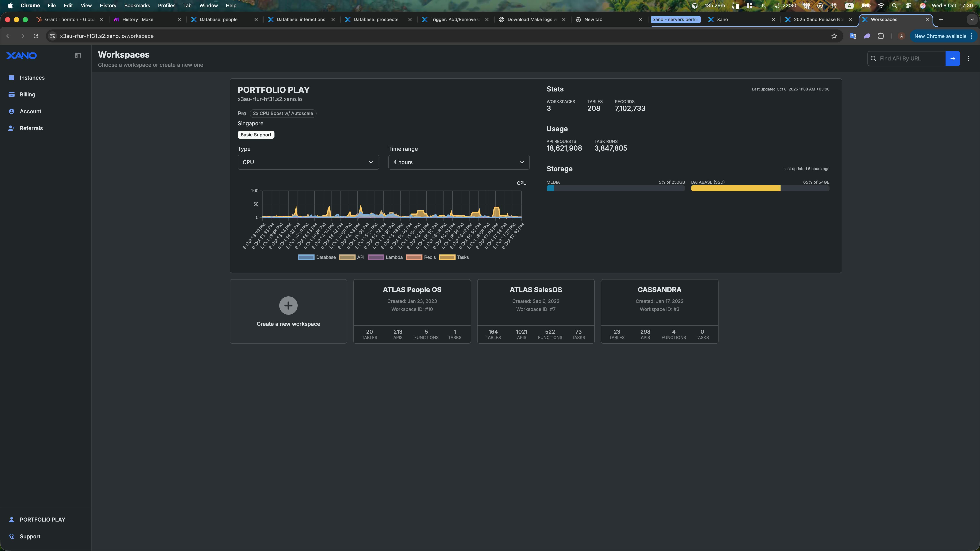This screenshot has height=551, width=980.
Task: Submit the API URL search arrow button
Action: click(953, 59)
